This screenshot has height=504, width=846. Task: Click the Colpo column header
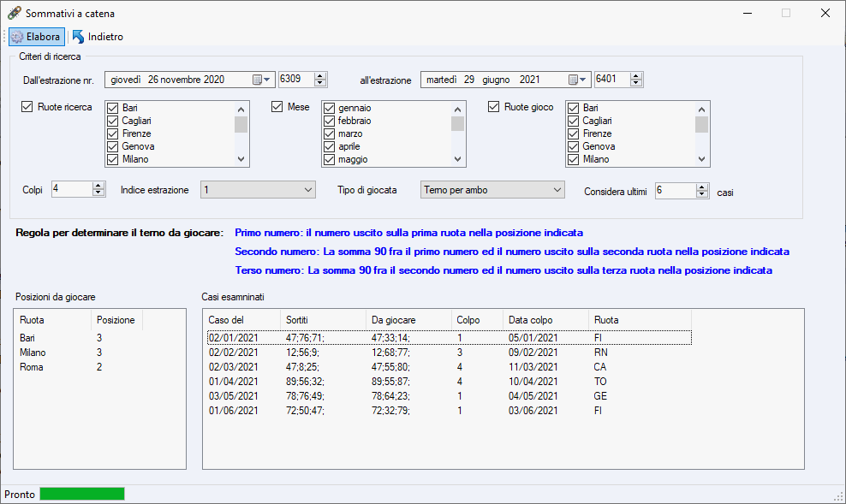pyautogui.click(x=477, y=320)
